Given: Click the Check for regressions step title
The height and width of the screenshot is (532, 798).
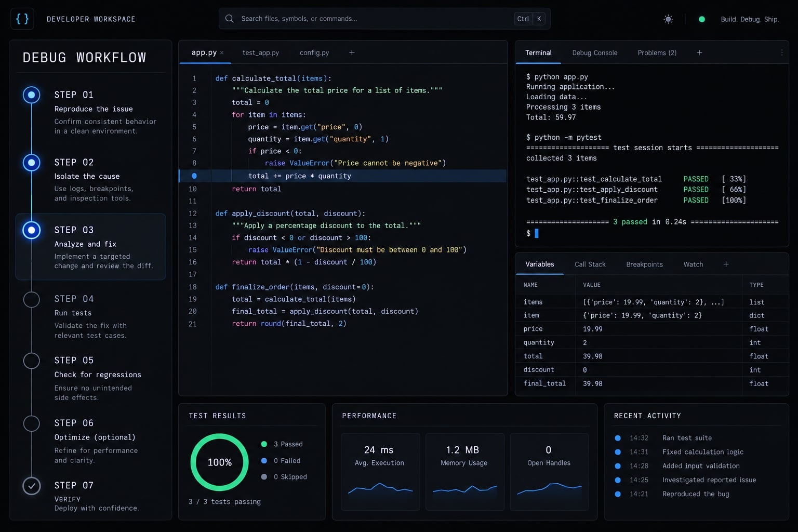Looking at the screenshot, I should click(98, 375).
